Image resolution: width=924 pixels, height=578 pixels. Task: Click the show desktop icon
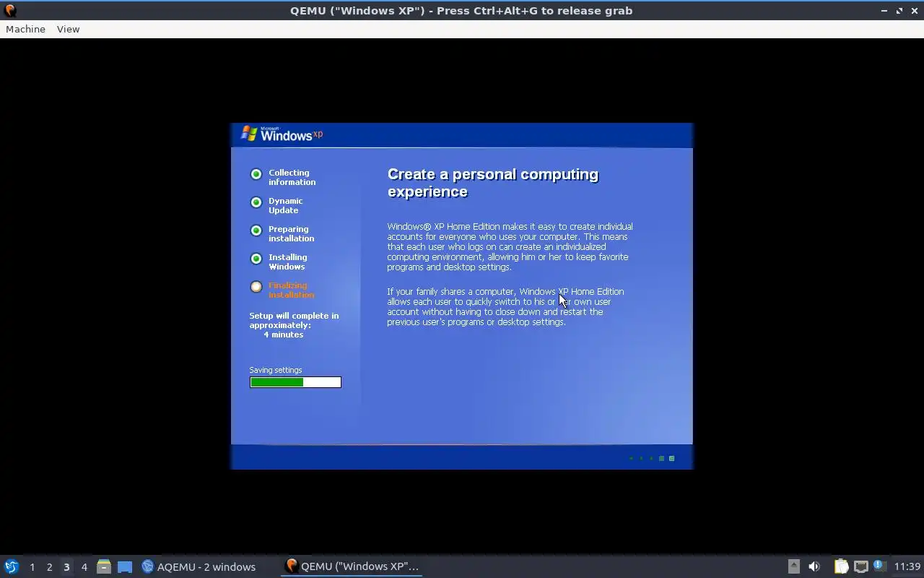click(x=125, y=566)
